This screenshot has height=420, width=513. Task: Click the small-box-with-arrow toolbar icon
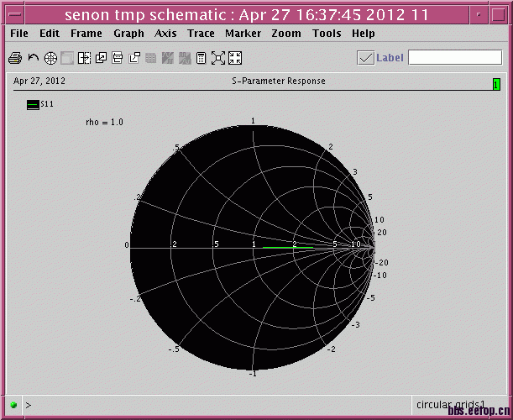point(134,58)
